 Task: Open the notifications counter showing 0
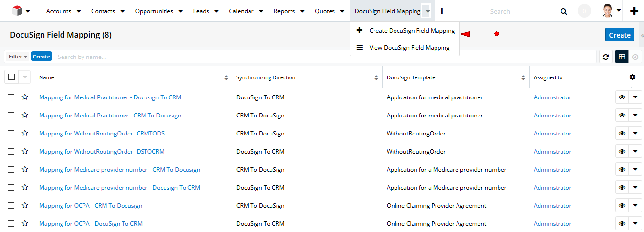pyautogui.click(x=584, y=11)
